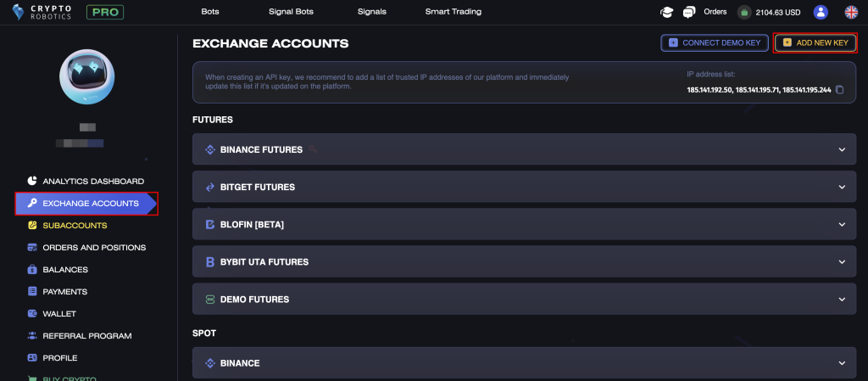
Task: Click the BloFin exchange logo
Action: pyautogui.click(x=210, y=224)
